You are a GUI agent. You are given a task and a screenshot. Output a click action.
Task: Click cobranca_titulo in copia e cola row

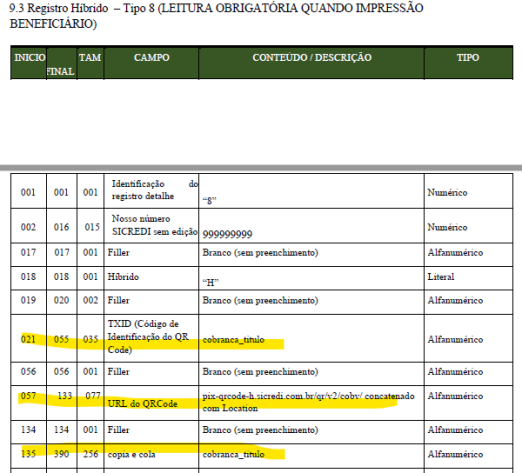pos(233,454)
